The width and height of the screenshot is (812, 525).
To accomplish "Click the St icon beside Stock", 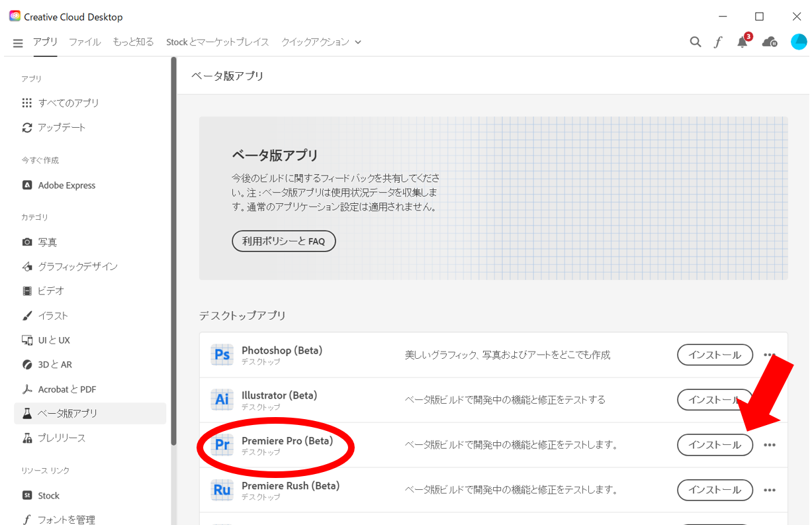I will [x=27, y=495].
